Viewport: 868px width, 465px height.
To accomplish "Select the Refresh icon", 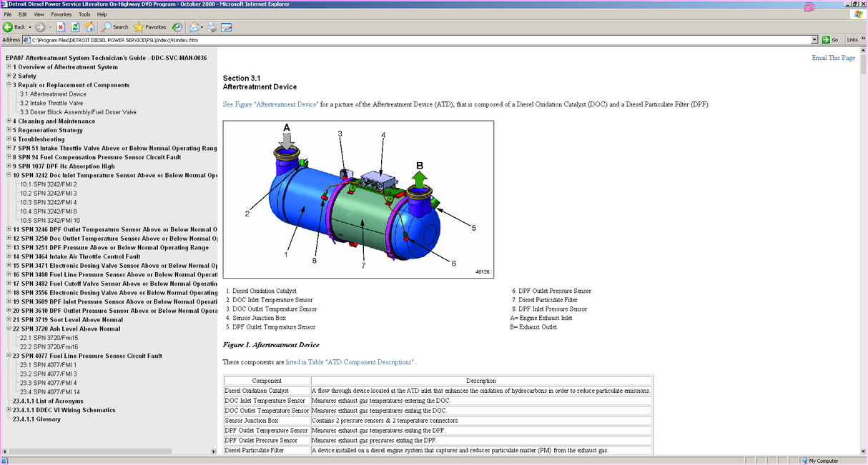I will (x=75, y=27).
